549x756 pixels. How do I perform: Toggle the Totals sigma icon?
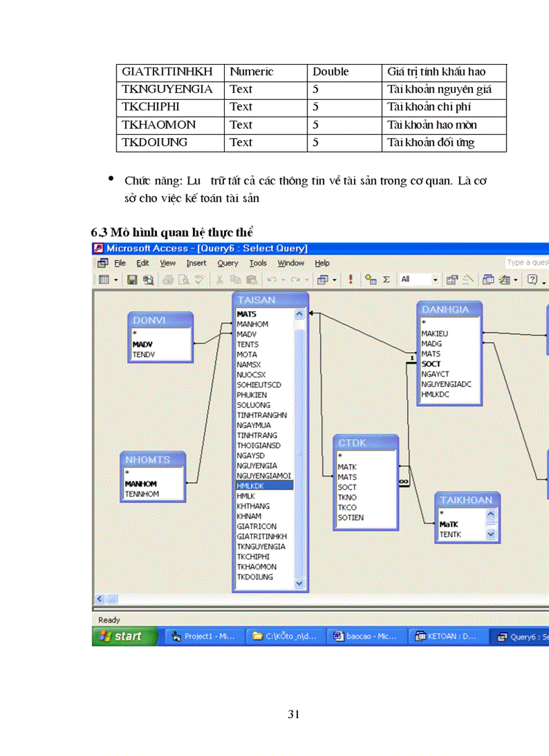[x=386, y=279]
